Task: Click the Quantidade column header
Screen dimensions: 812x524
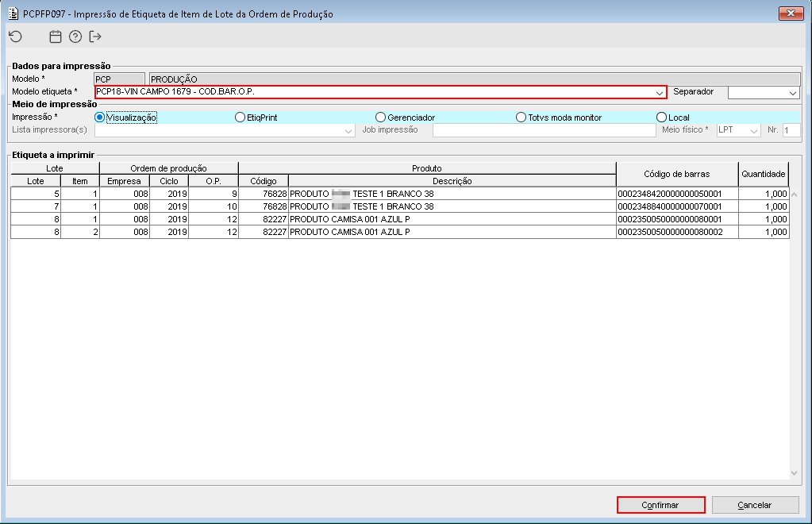Action: point(764,175)
